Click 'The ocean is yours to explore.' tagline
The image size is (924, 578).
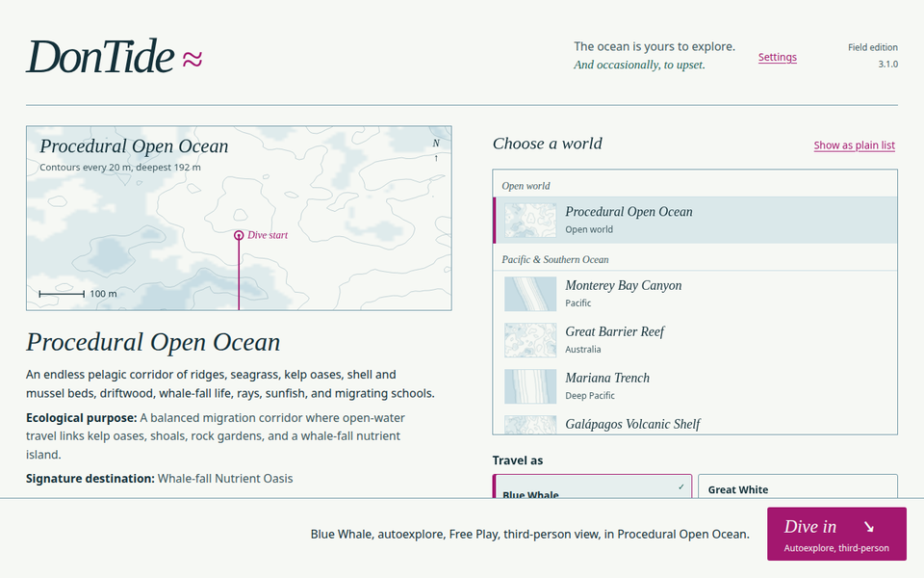click(x=654, y=46)
